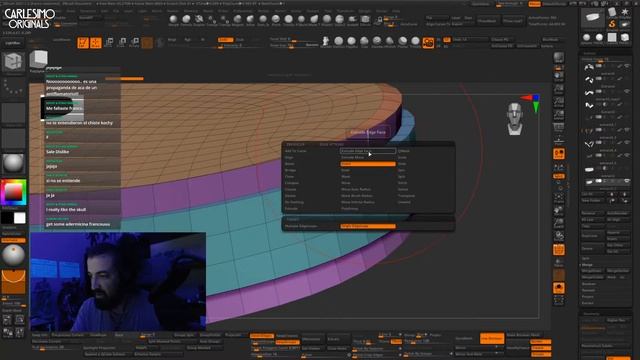Open the Tool menu
The width and height of the screenshot is (640, 360).
328,11
